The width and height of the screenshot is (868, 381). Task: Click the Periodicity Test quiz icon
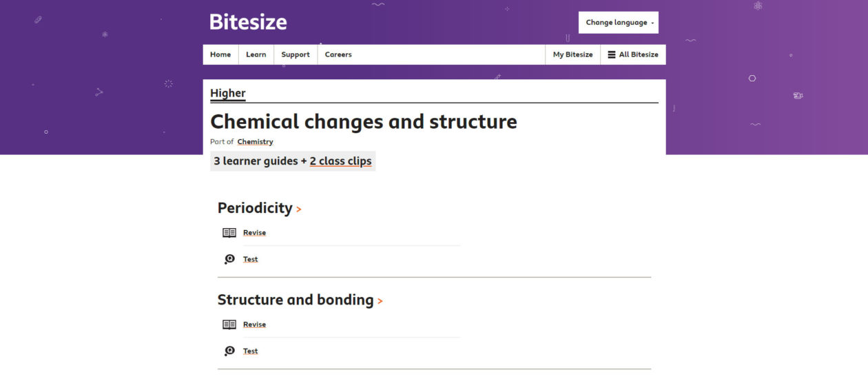tap(229, 259)
